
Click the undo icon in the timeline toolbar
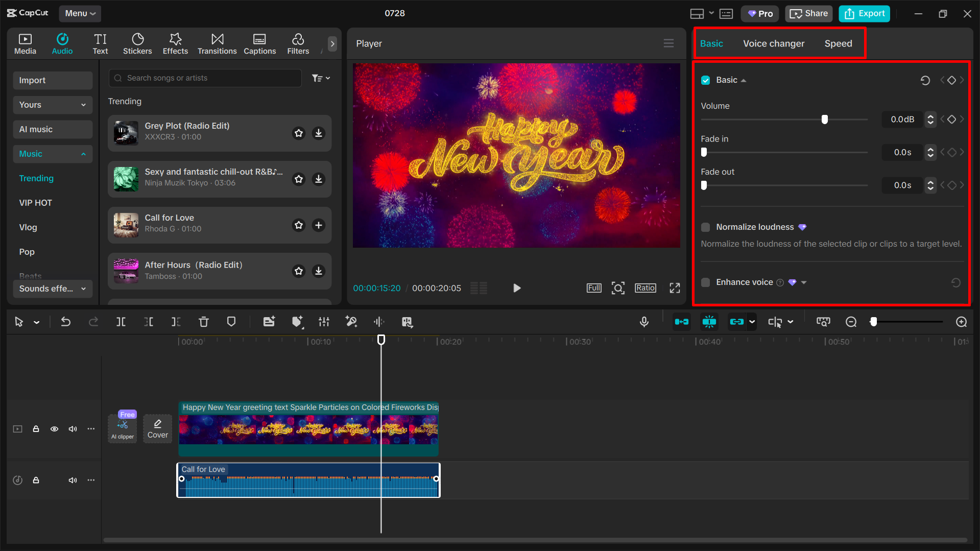[x=66, y=322]
